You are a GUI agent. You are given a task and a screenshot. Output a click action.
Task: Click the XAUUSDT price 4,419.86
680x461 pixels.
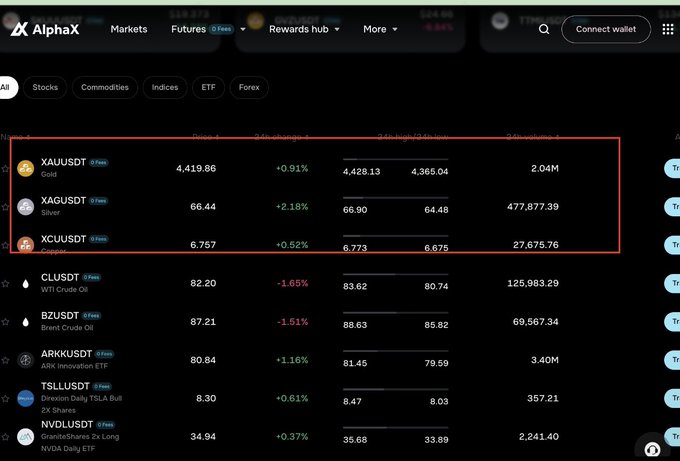[x=196, y=168]
